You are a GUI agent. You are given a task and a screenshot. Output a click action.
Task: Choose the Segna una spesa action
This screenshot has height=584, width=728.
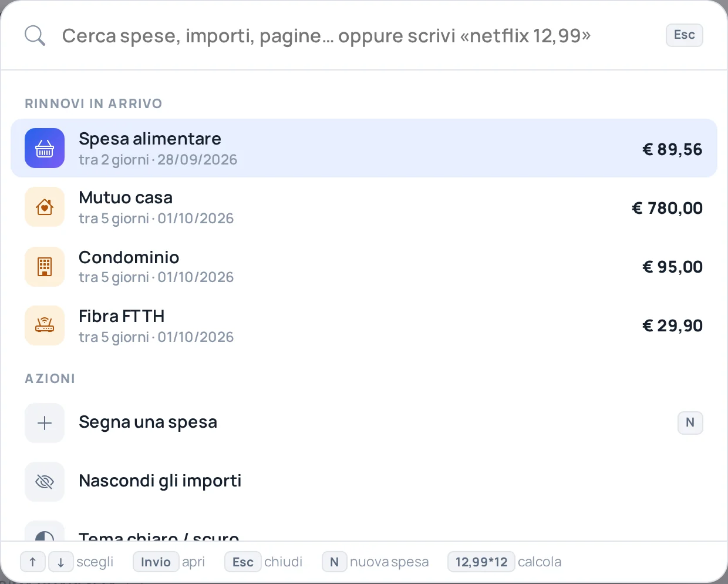[x=364, y=423]
